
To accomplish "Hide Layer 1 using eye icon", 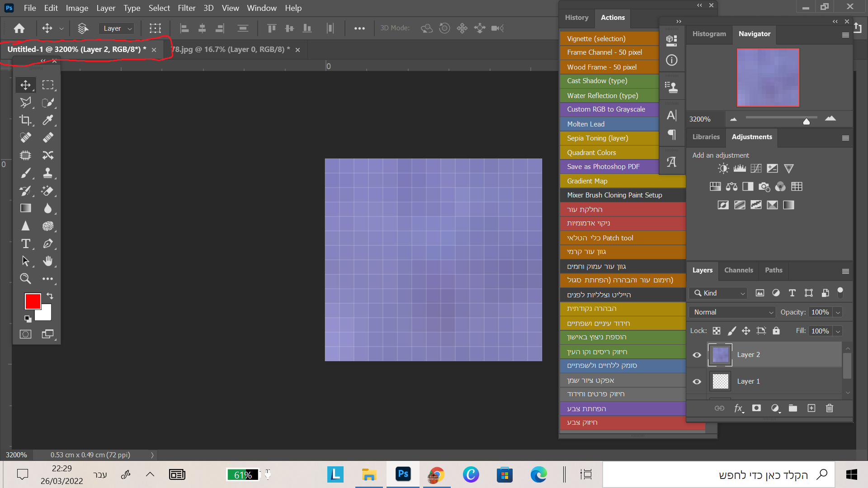I will (697, 381).
